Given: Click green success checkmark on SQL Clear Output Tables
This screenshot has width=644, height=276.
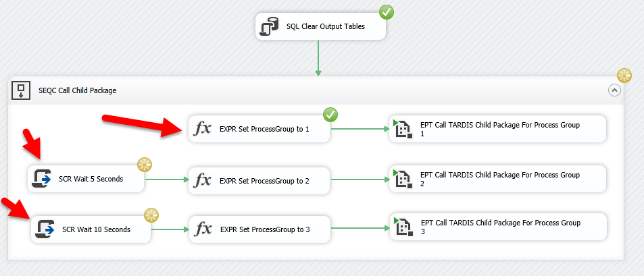Looking at the screenshot, I should (x=387, y=12).
